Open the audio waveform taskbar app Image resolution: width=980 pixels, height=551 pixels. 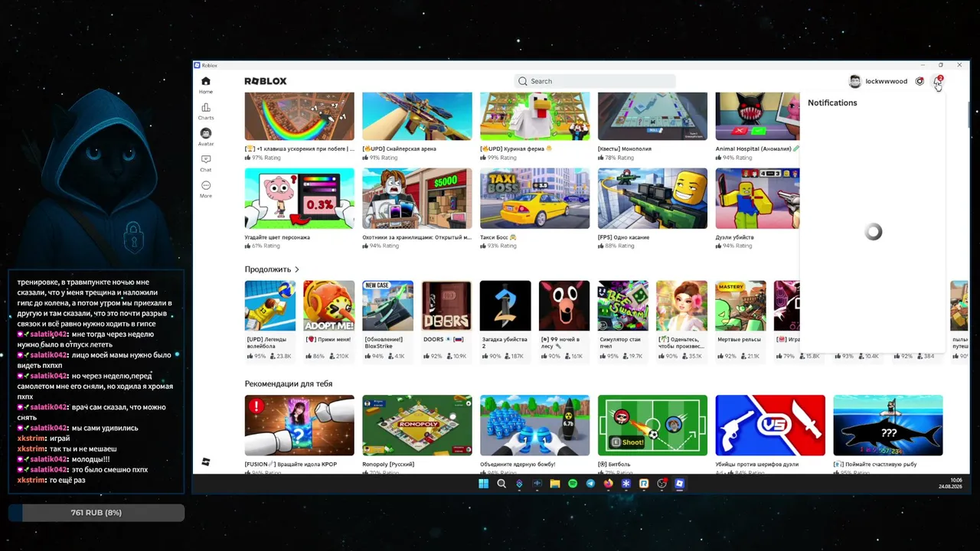tap(537, 484)
